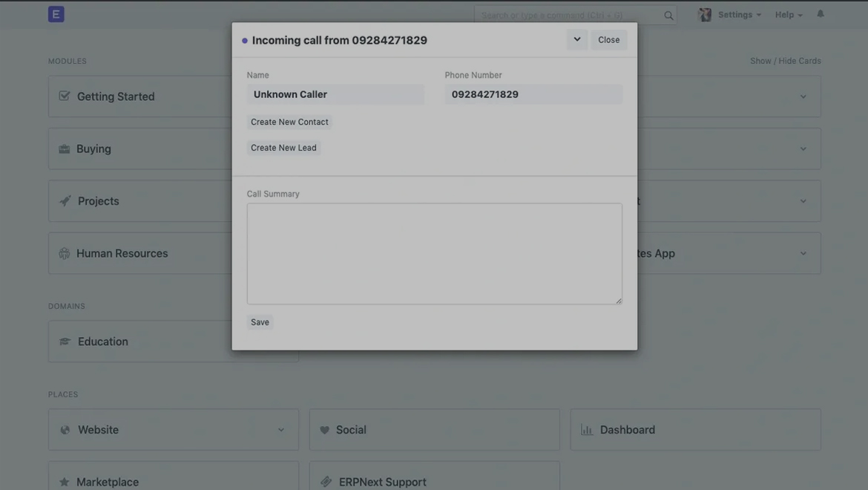Expand the Website card dropdown arrow
868x490 pixels.
(281, 430)
